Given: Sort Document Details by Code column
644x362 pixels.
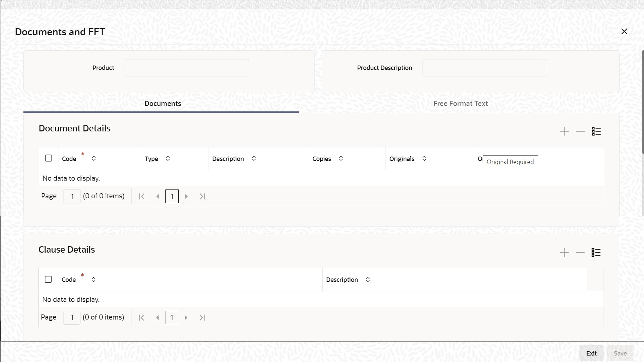Looking at the screenshot, I should 94,159.
